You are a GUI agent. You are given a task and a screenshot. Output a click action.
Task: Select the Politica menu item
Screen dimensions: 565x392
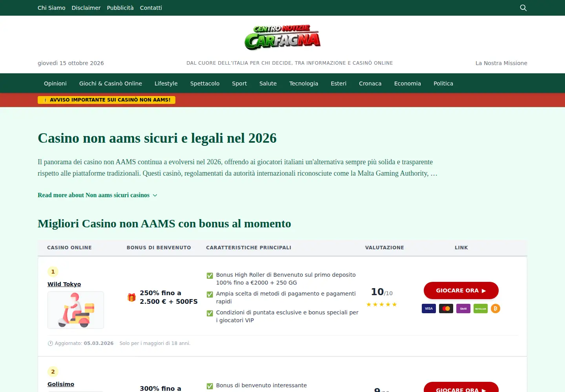click(443, 83)
